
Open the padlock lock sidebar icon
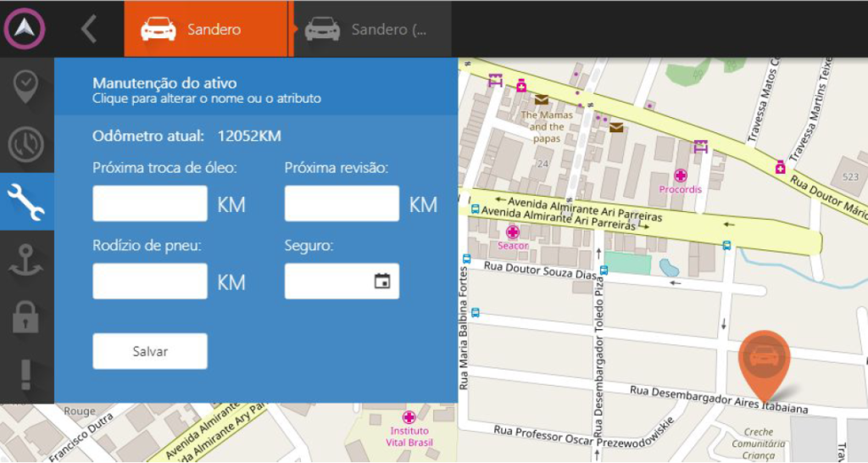pyautogui.click(x=26, y=316)
